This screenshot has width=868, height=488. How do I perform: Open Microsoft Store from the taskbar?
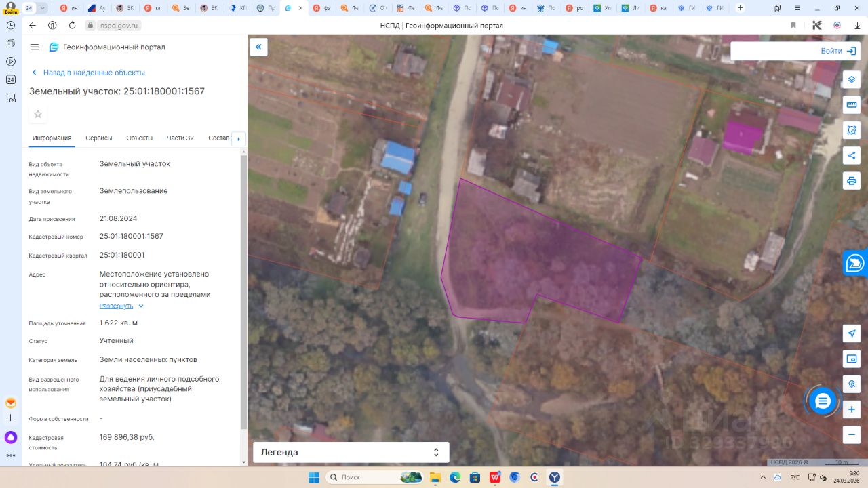pos(475,477)
